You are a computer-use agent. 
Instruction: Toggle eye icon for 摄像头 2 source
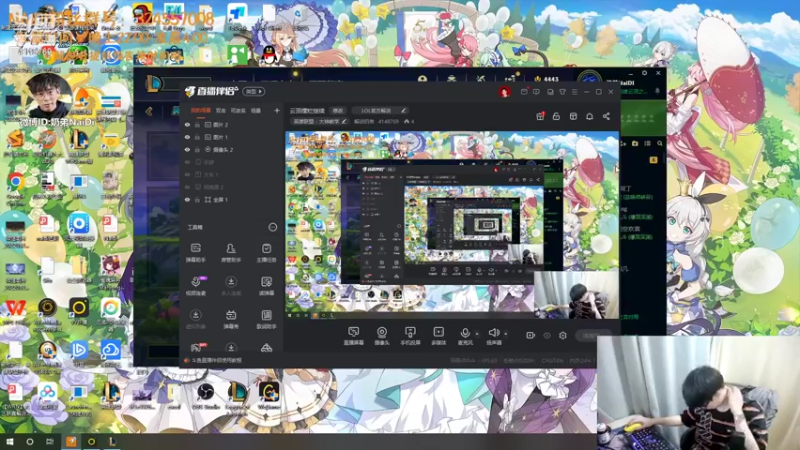pos(187,149)
